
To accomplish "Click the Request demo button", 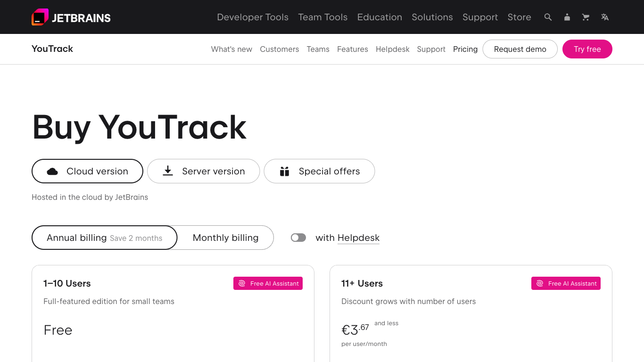I will pyautogui.click(x=520, y=49).
